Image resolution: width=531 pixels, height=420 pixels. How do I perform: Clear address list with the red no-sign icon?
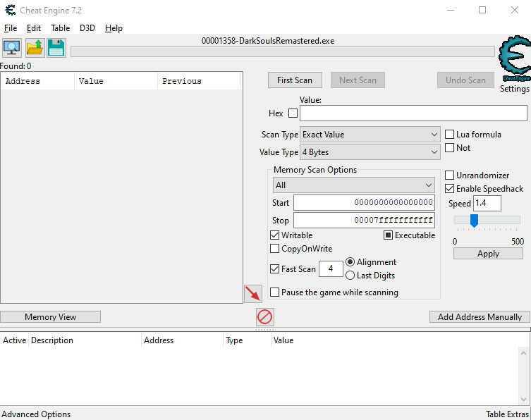click(x=265, y=317)
